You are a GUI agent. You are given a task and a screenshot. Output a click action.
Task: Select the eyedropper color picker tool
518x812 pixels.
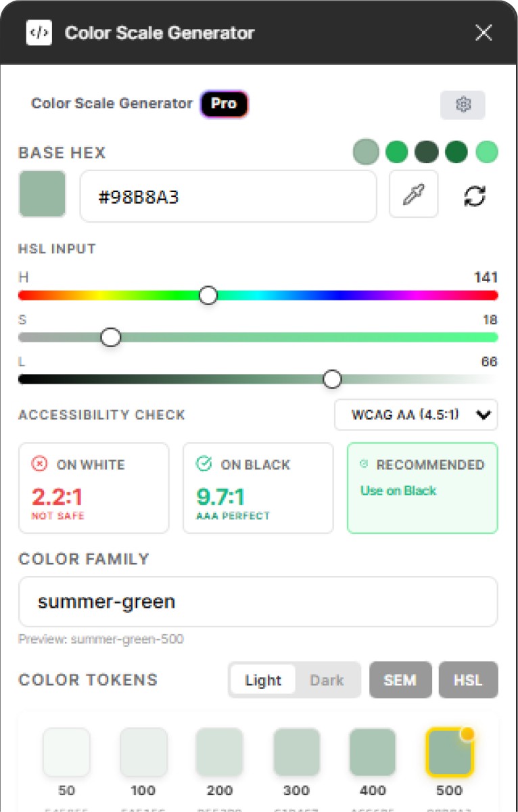click(413, 194)
